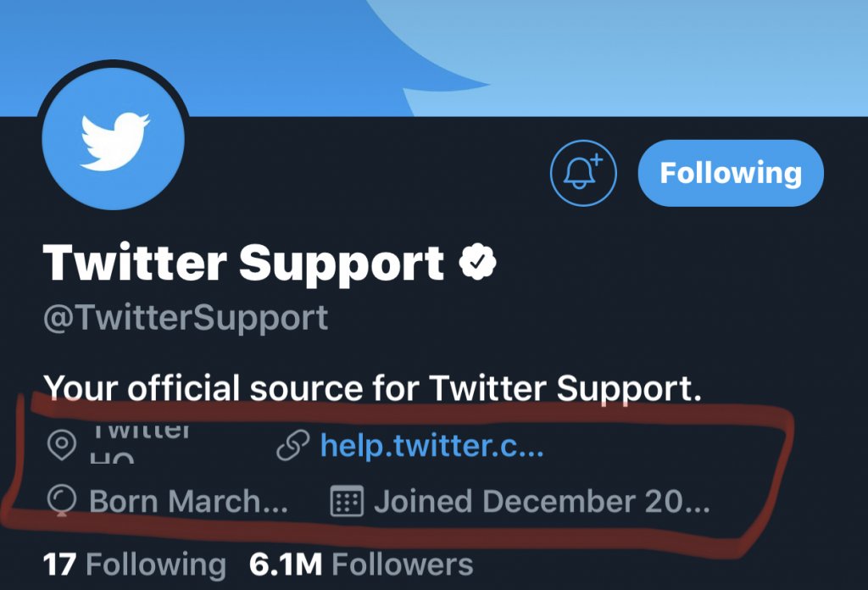
Task: Tap the Twitter Support display name
Action: coord(244,264)
